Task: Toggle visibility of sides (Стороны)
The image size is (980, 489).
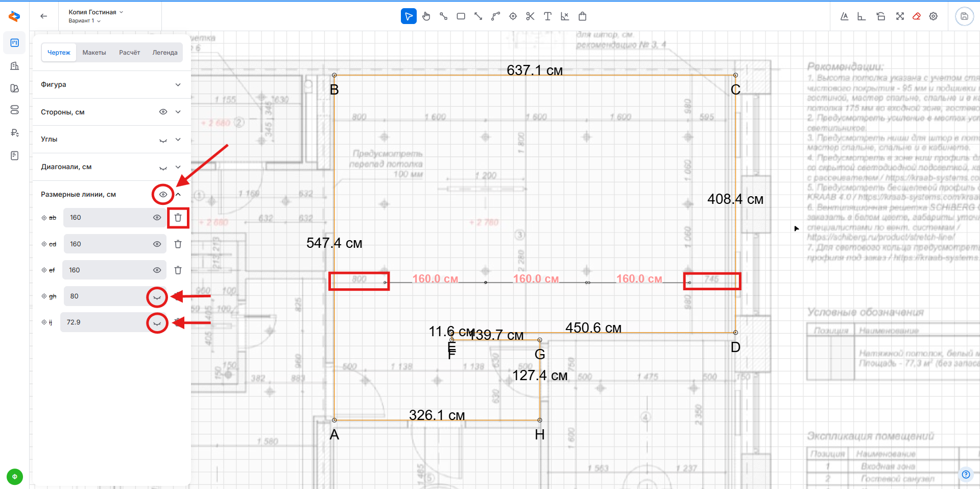Action: [x=163, y=112]
